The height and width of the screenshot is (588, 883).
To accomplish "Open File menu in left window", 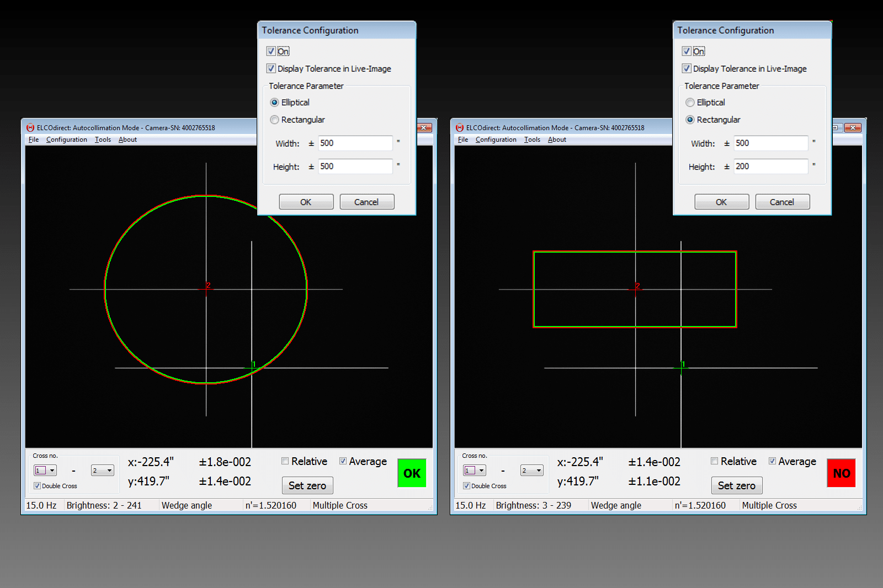I will [34, 140].
